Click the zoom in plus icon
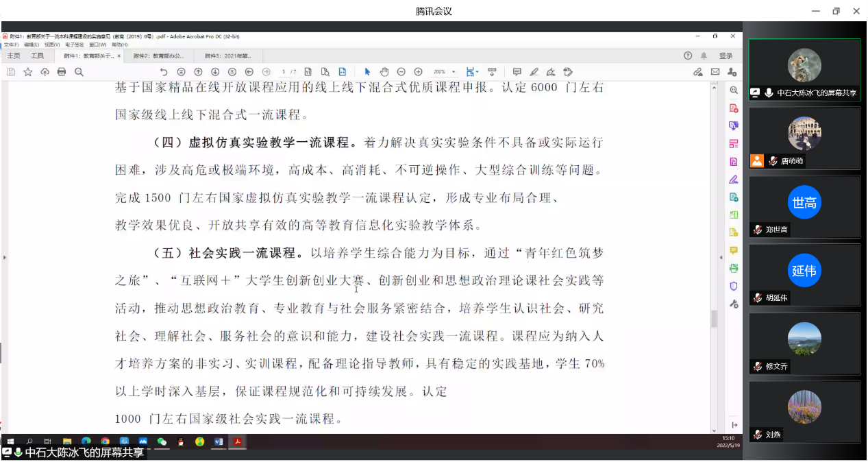 418,72
